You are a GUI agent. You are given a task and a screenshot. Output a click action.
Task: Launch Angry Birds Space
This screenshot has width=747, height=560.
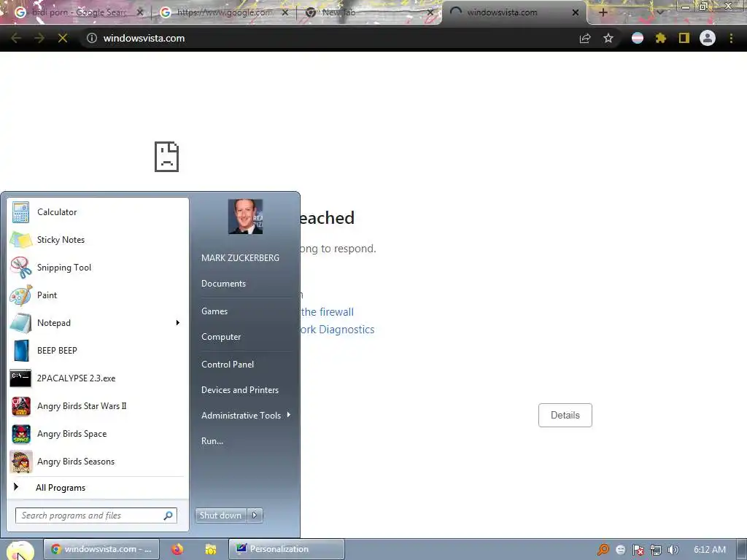[x=98, y=434]
